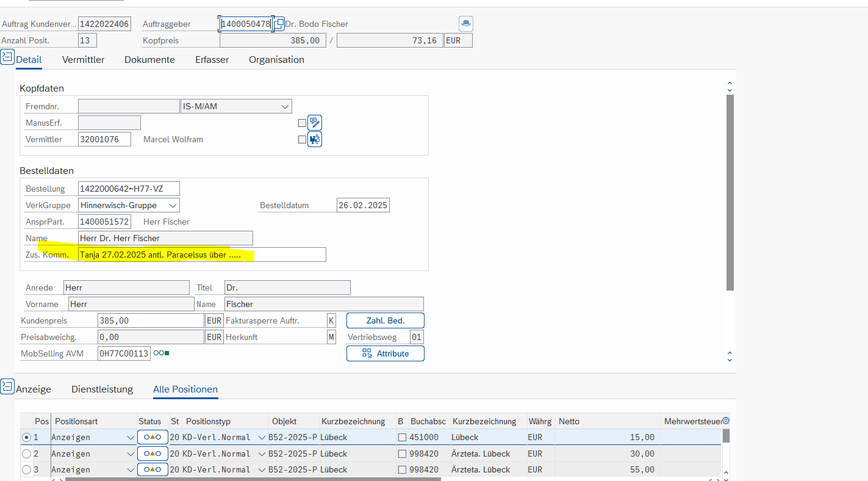This screenshot has height=481, width=868.
Task: Click the Vermittler number field 32001076
Action: pyautogui.click(x=104, y=139)
